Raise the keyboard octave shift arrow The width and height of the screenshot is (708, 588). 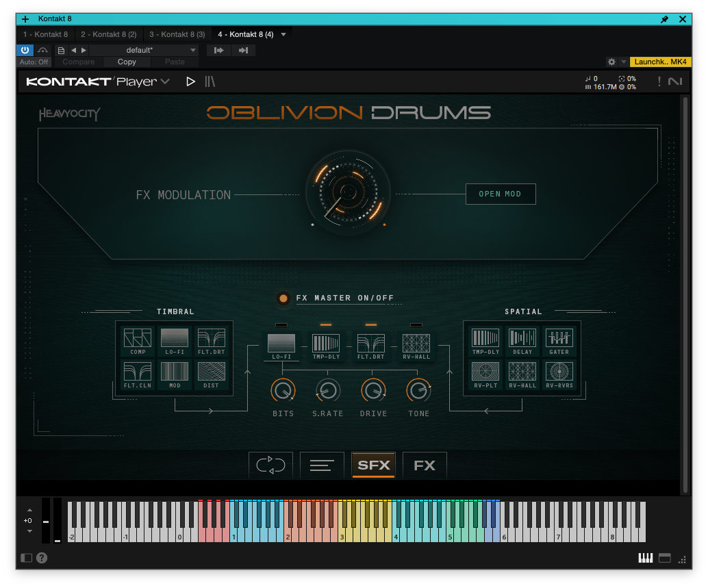point(29,511)
